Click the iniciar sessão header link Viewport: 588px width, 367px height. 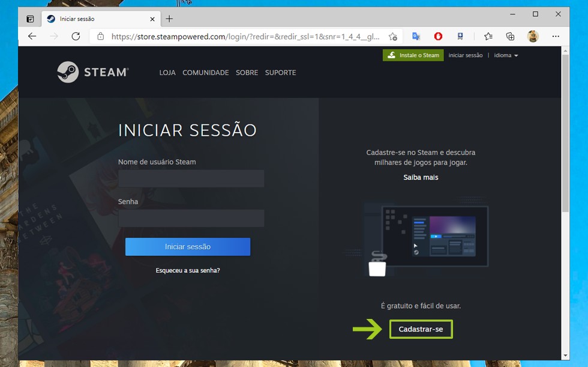466,55
